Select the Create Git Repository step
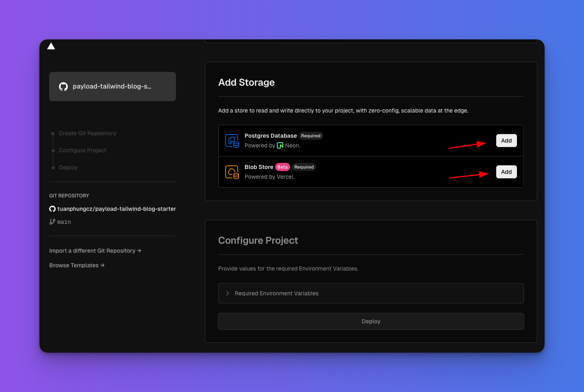Screen dimensions: 584x392 click(x=87, y=133)
